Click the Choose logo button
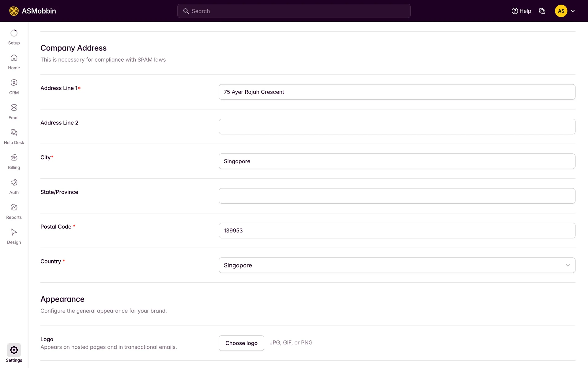The width and height of the screenshot is (588, 368). (x=241, y=343)
